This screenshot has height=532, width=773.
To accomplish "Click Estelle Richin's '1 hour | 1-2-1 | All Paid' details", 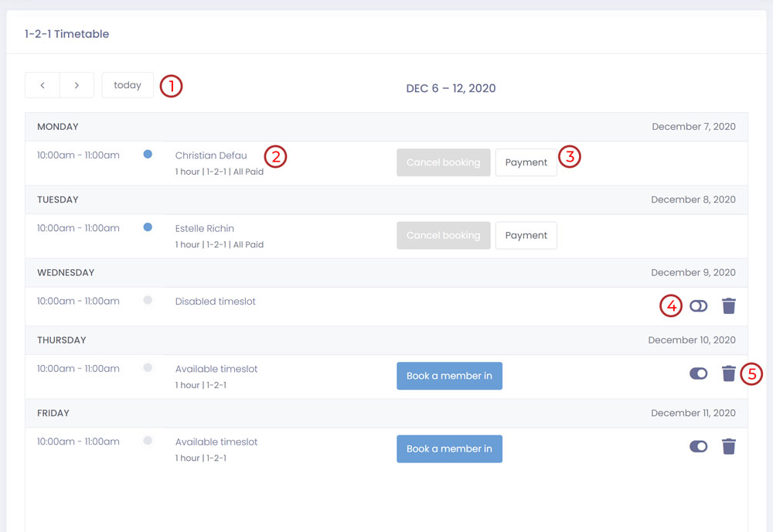I will pyautogui.click(x=220, y=244).
